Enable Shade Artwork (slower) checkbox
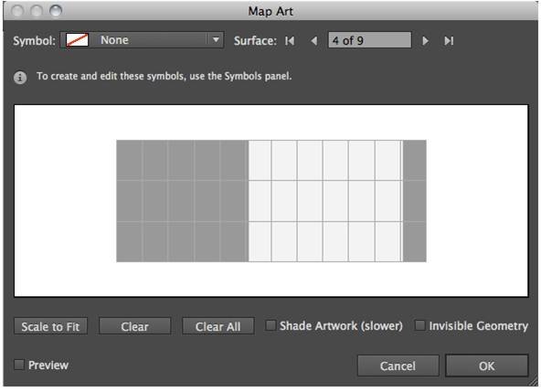This screenshot has height=392, width=541. point(270,325)
